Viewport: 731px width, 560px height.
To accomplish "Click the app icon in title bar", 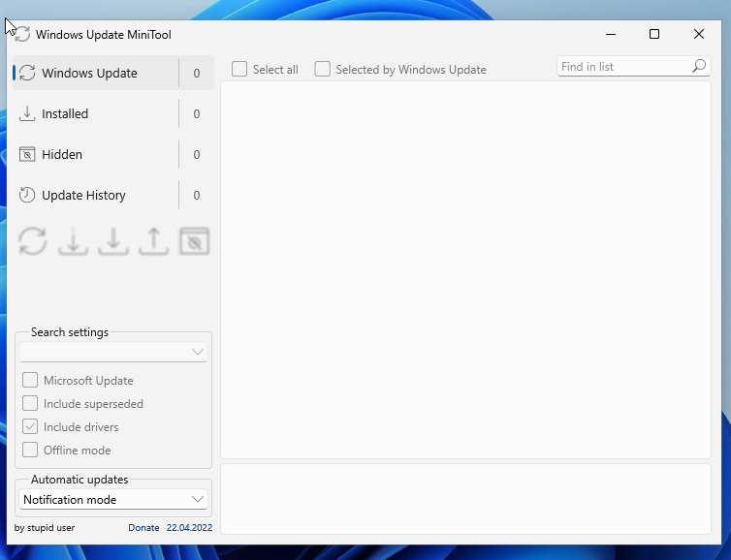I will (21, 35).
